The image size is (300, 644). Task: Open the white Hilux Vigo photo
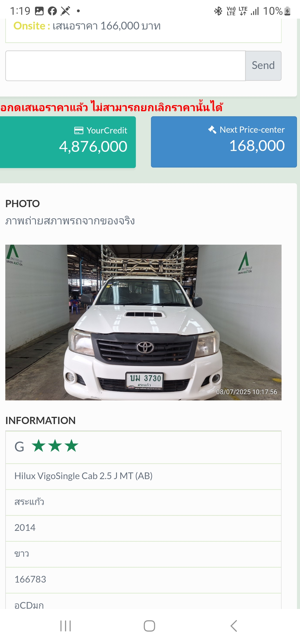[x=143, y=323]
